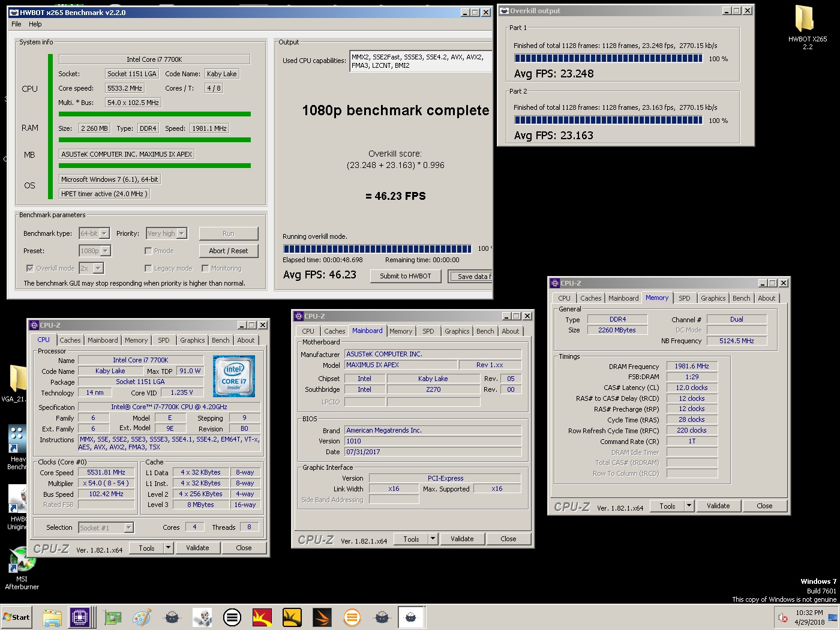Screen dimensions: 840x630
Task: Click the Submit to HWBOT button
Action: pyautogui.click(x=406, y=276)
